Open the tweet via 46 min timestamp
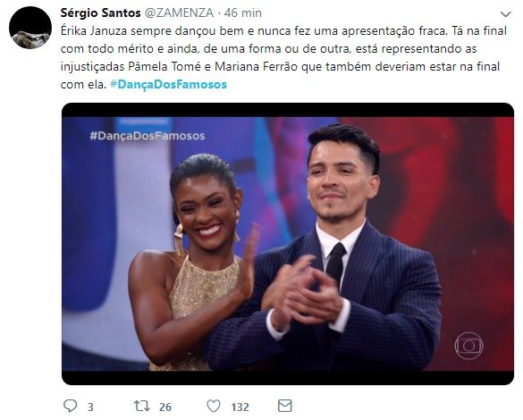The image size is (523, 420). point(243,13)
